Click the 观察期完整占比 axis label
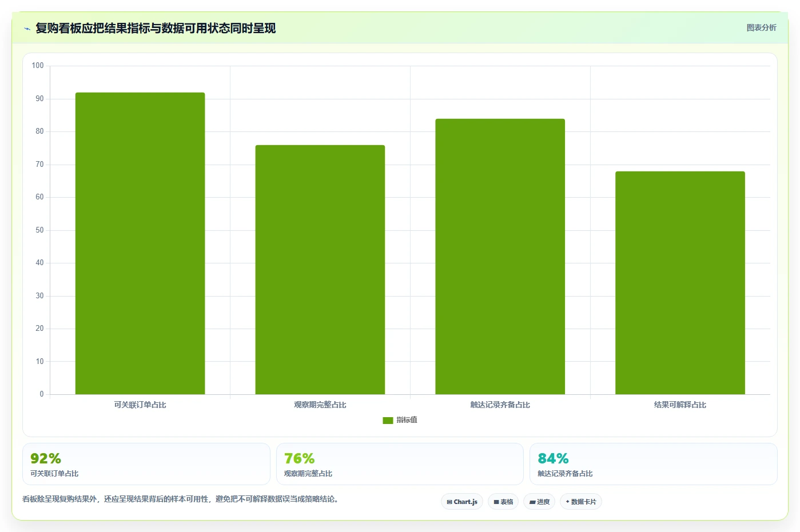This screenshot has height=532, width=800. tap(320, 405)
